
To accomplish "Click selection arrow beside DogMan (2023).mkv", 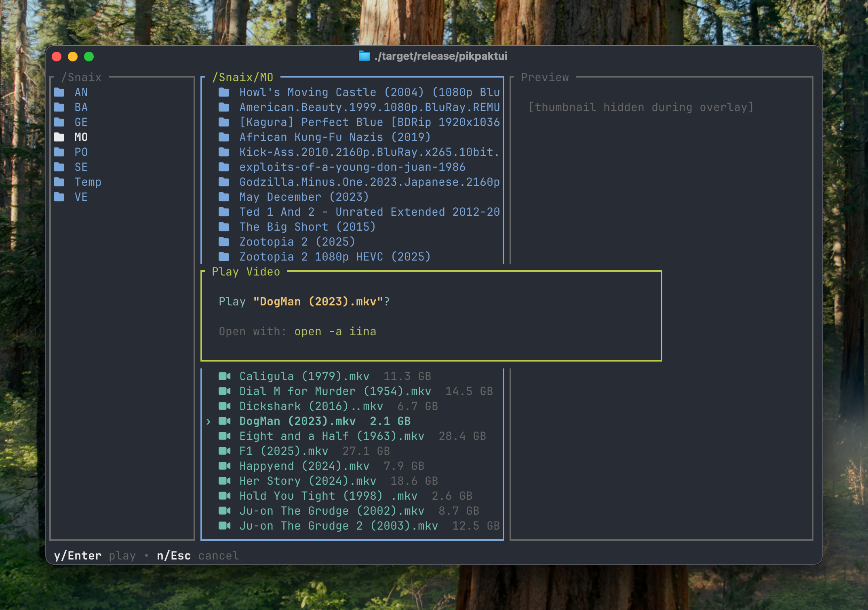I will pyautogui.click(x=209, y=422).
